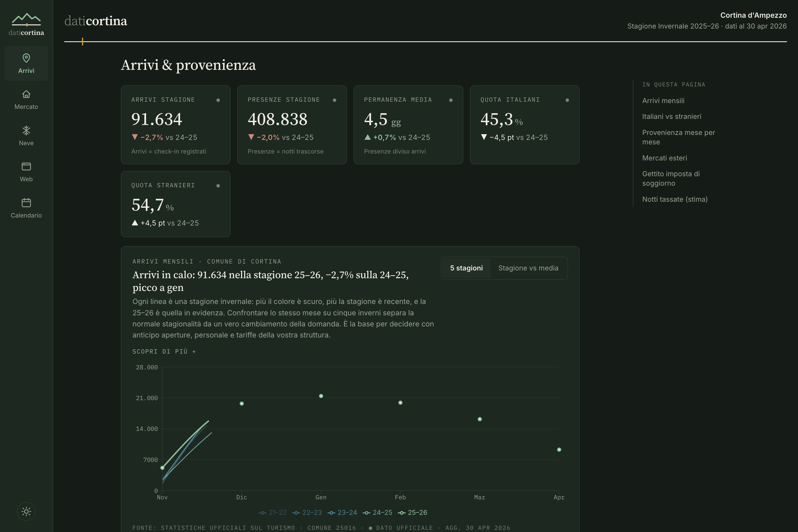Viewport: 798px width, 532px height.
Task: Jump to Arrivi mensili section
Action: click(x=663, y=101)
